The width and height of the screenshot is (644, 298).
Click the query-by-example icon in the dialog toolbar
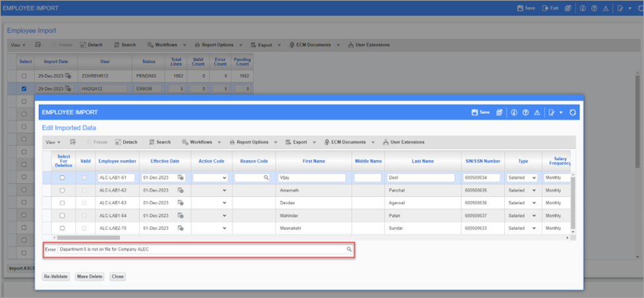point(73,142)
